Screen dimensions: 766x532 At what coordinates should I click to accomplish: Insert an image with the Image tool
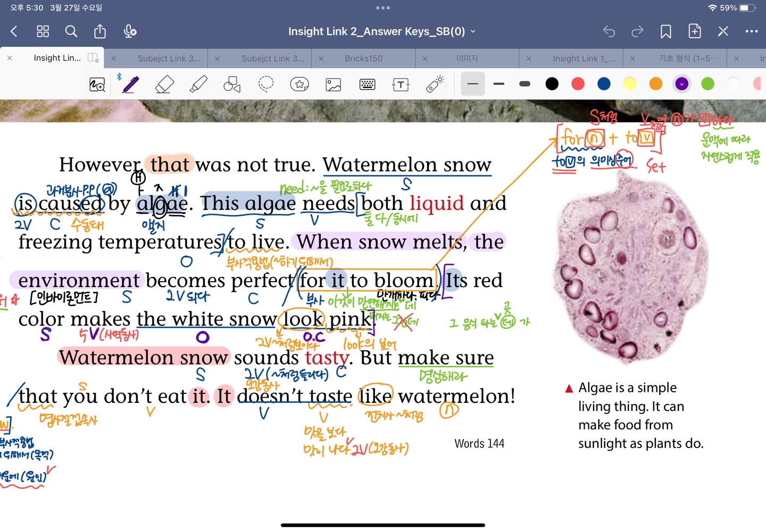click(334, 85)
